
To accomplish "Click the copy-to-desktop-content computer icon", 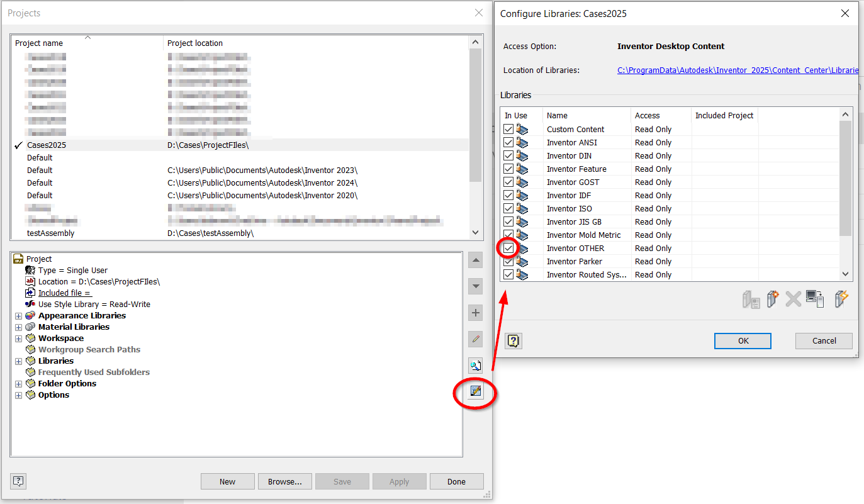I will (816, 300).
